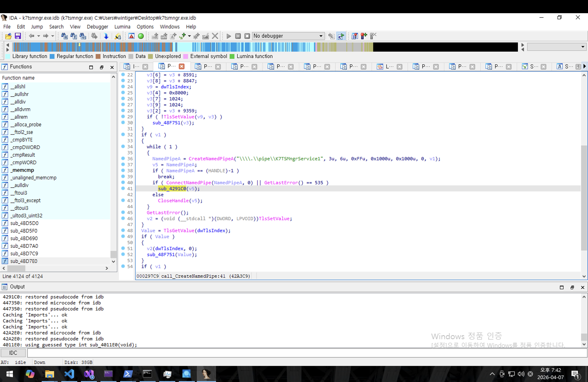This screenshot has height=382, width=588.
Task: Open the dropdown right of navigation band
Action: pos(583,47)
